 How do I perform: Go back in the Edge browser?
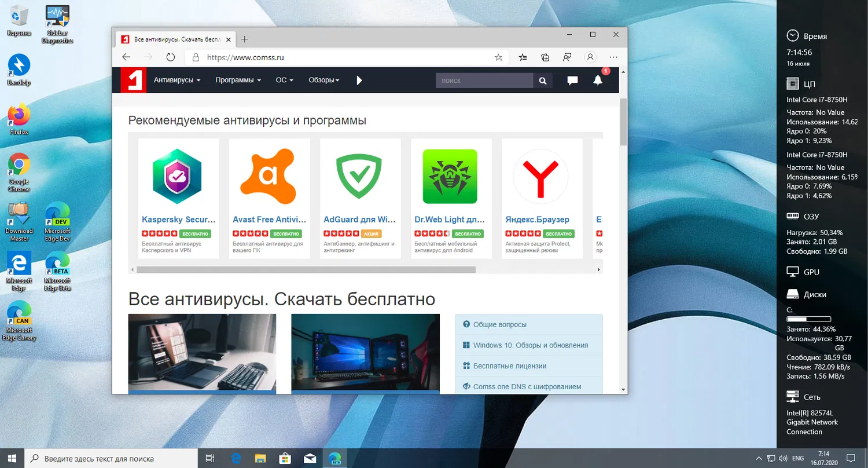pyautogui.click(x=126, y=57)
